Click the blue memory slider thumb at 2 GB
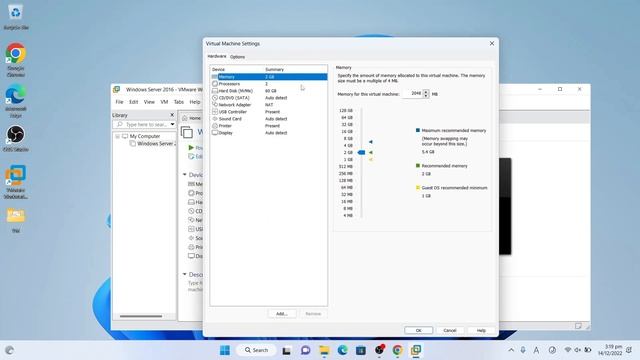 click(361, 152)
